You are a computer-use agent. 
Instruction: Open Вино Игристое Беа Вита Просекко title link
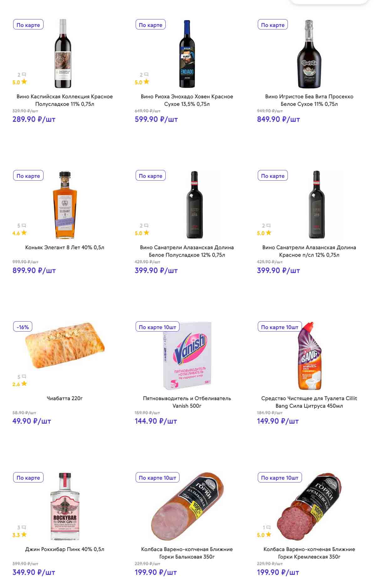point(309,100)
